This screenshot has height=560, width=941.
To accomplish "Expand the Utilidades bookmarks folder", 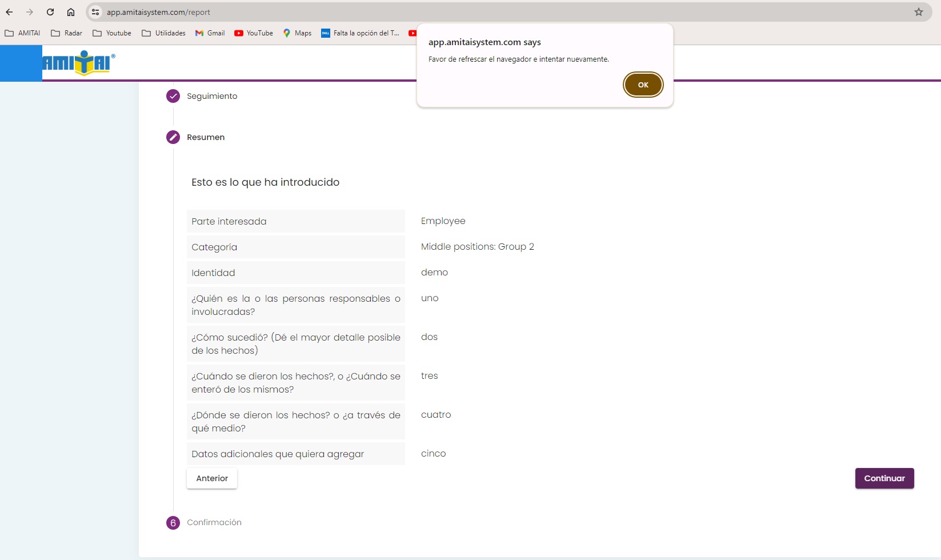I will click(163, 33).
